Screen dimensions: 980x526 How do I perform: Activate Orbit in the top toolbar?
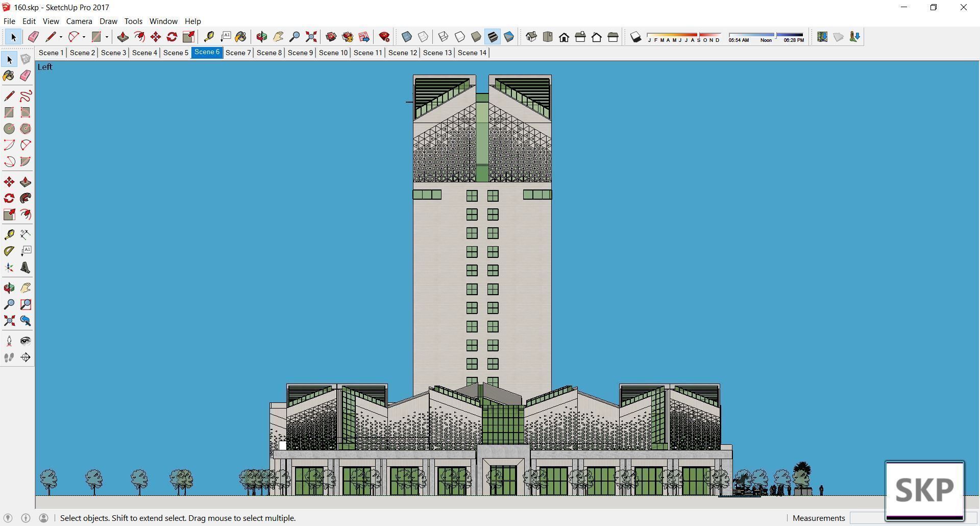(262, 37)
